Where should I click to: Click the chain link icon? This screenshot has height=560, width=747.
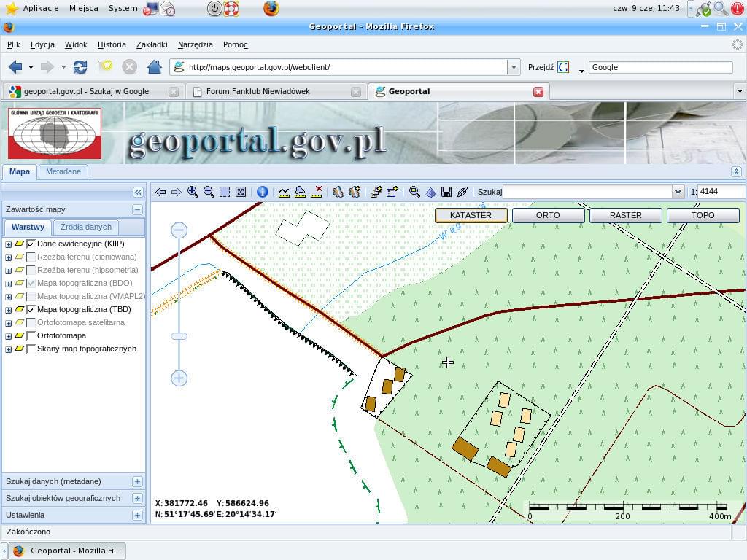[x=462, y=192]
